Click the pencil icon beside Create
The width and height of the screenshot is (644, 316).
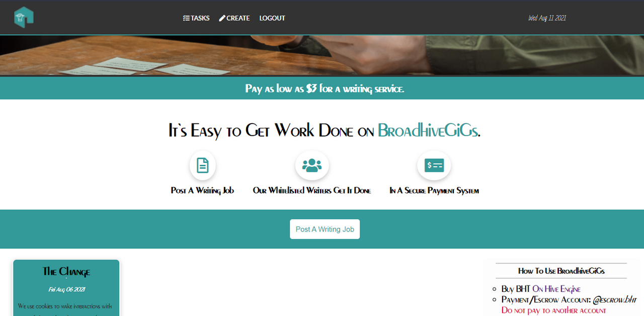pos(222,18)
